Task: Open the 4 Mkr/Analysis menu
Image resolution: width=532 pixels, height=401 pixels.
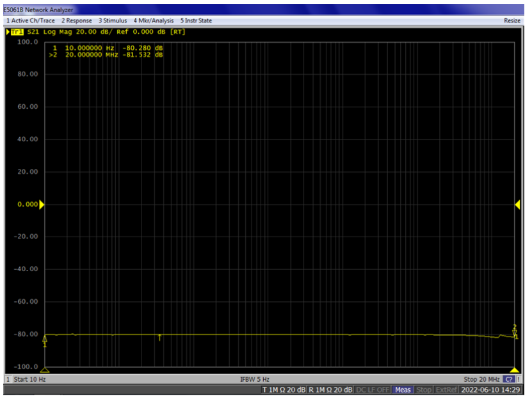Action: point(153,20)
